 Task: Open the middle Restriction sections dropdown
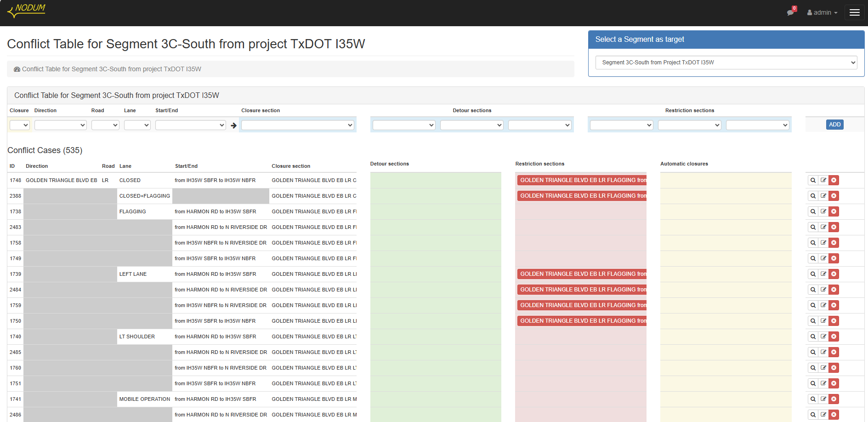(x=690, y=125)
